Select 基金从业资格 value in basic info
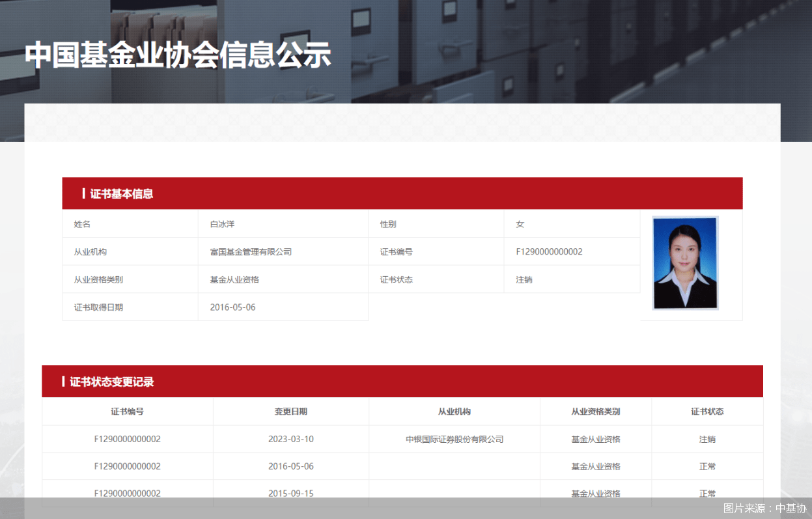 [234, 280]
